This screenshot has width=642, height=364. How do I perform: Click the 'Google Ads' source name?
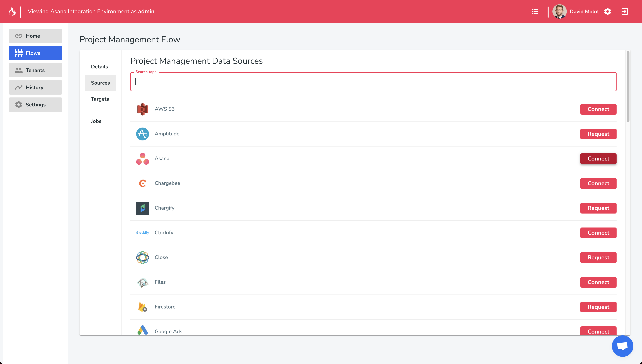[x=168, y=332]
